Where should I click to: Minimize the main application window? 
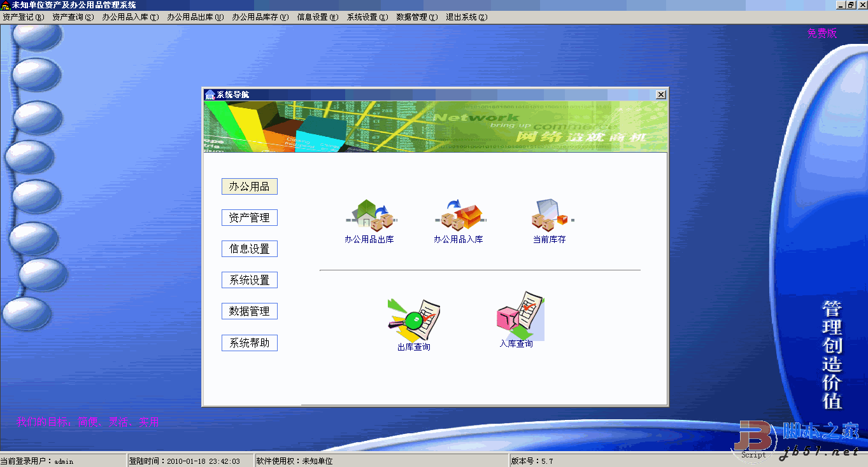[x=841, y=5]
